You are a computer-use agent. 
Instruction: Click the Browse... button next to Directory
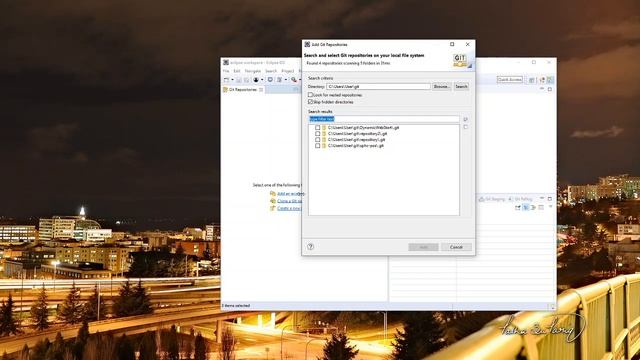(442, 87)
